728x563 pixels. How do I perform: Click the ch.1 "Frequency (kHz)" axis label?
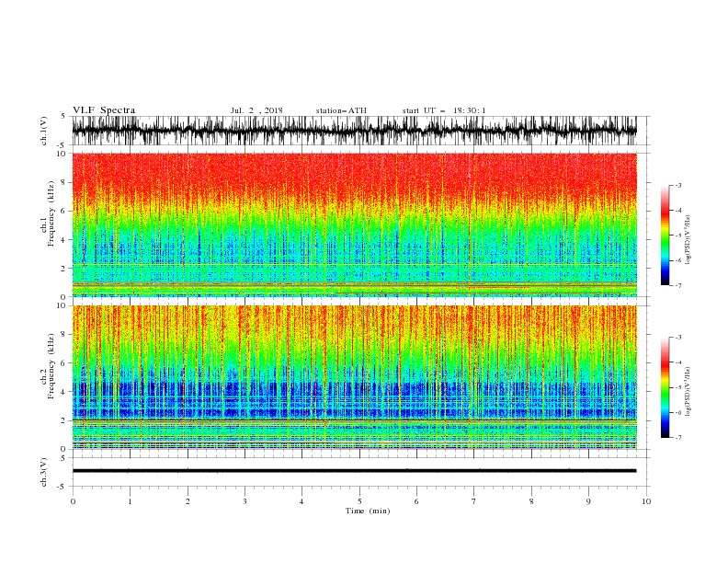51,213
